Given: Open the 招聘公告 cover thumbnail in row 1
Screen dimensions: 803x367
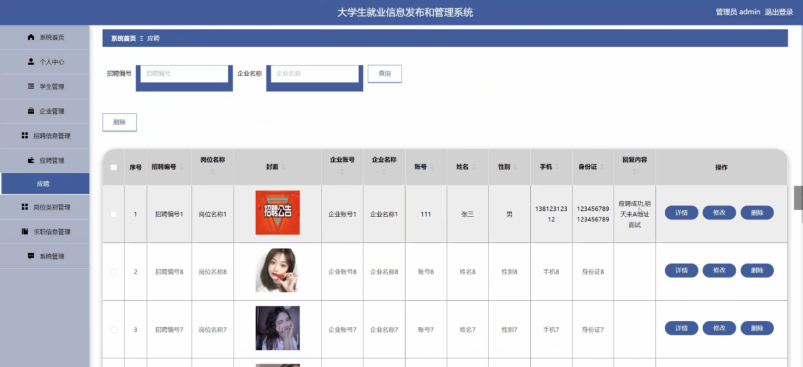Looking at the screenshot, I should coord(278,212).
